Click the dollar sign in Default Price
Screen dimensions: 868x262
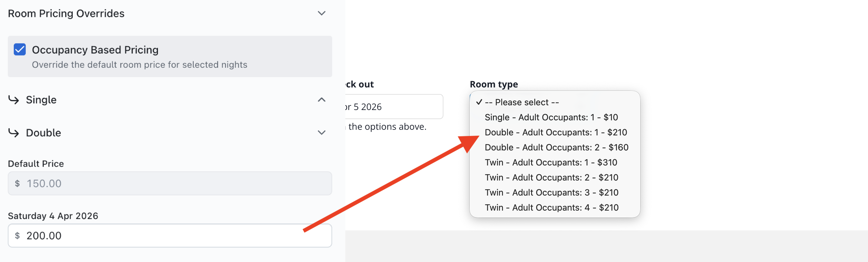point(17,183)
